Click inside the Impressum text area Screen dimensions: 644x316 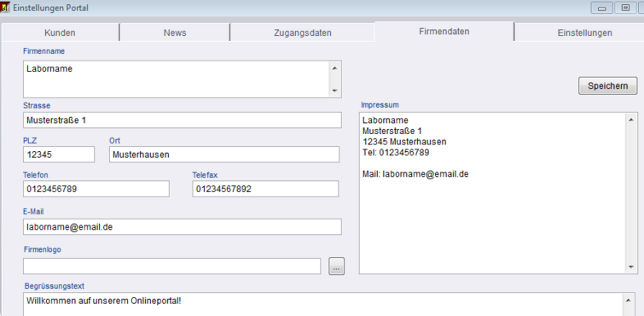point(493,193)
